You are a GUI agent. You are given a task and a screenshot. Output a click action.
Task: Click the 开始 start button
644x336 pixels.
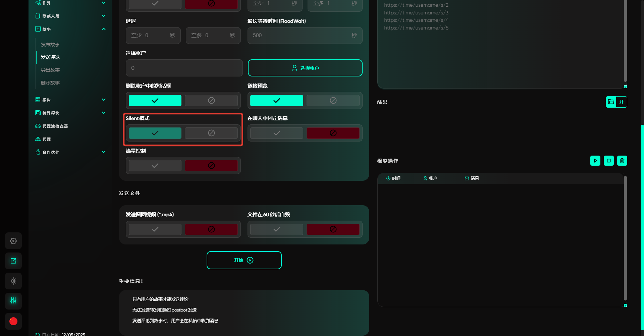click(x=244, y=260)
